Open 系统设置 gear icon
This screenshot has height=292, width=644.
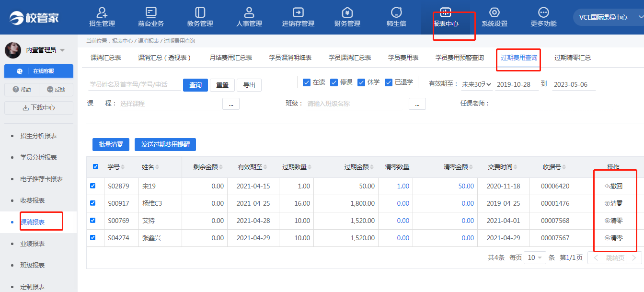point(494,12)
